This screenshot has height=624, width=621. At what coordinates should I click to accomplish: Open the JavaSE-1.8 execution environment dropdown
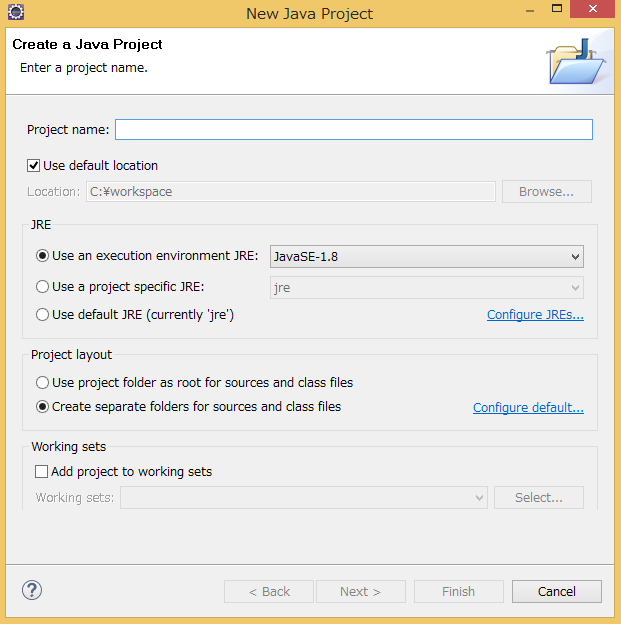tap(427, 257)
